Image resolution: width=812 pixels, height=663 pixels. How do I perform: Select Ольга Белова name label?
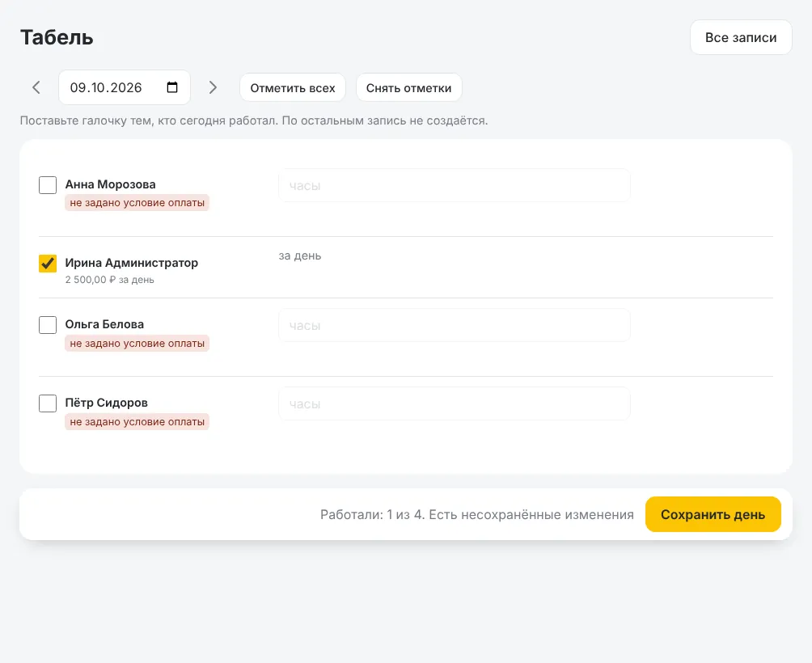104,324
